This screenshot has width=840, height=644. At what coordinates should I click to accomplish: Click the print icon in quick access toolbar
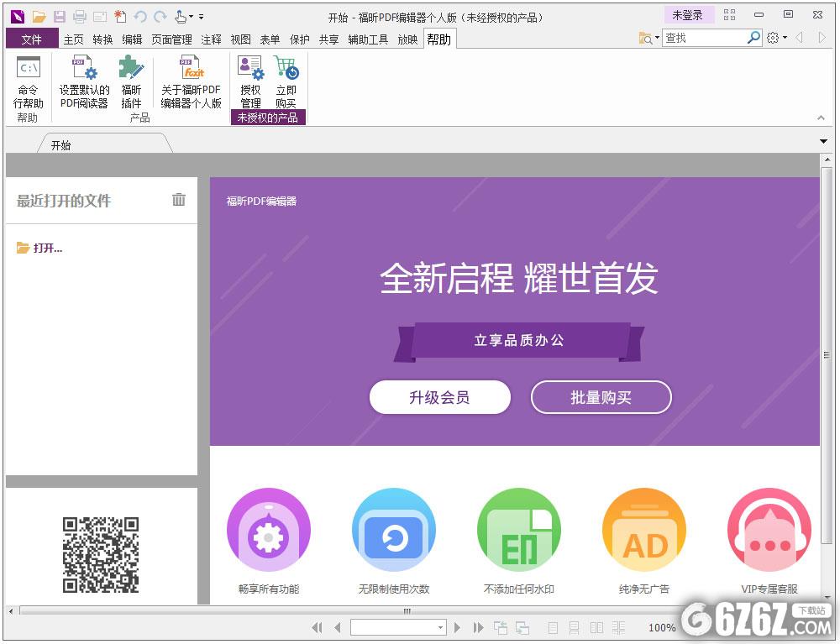tap(79, 17)
